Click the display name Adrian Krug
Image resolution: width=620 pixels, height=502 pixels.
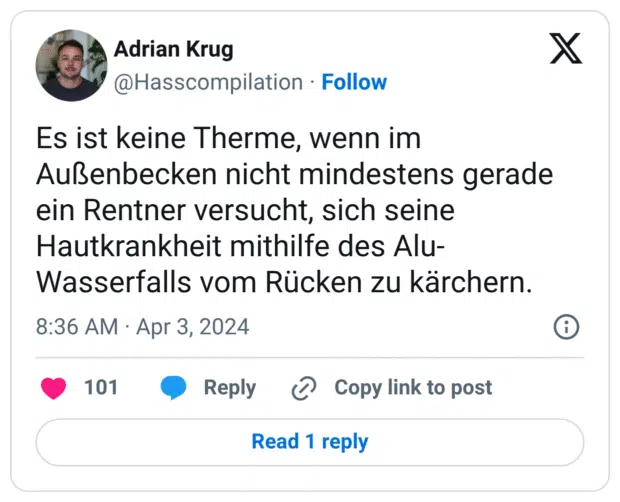click(x=173, y=49)
